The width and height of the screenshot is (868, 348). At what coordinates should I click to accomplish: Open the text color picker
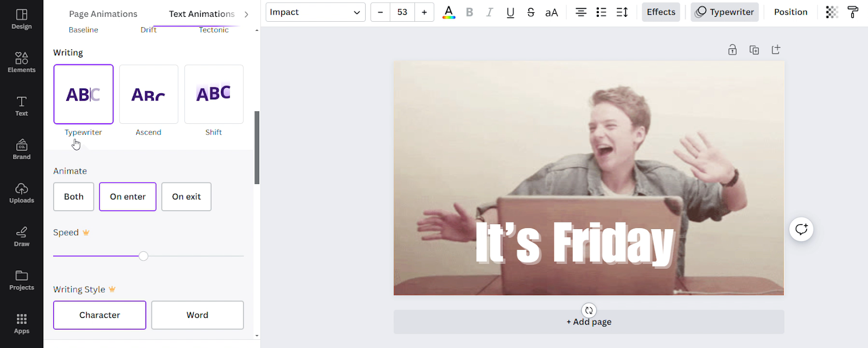(x=449, y=12)
